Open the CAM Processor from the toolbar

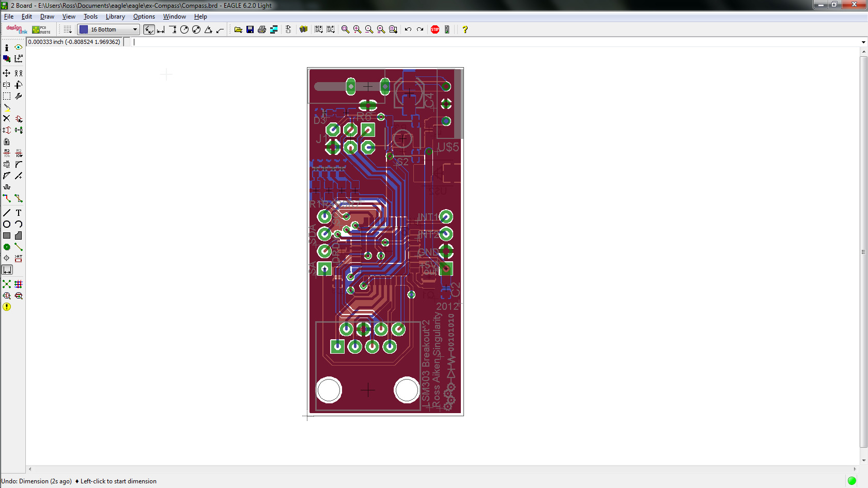coord(273,29)
